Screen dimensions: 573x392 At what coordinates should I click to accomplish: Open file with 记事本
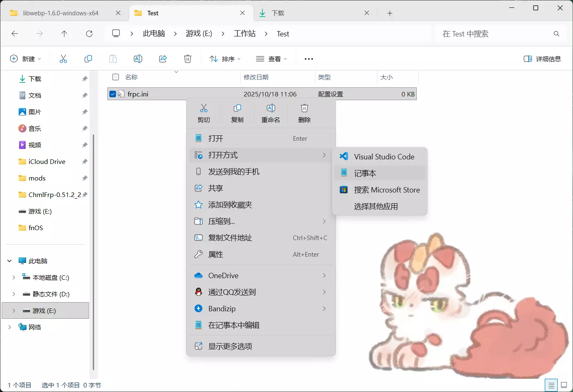pos(380,173)
